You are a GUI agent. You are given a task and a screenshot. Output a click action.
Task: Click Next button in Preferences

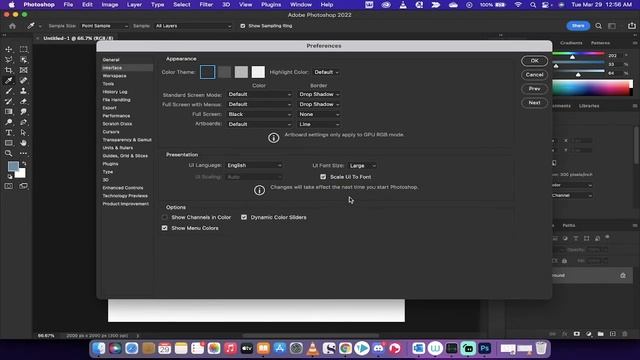pyautogui.click(x=534, y=103)
